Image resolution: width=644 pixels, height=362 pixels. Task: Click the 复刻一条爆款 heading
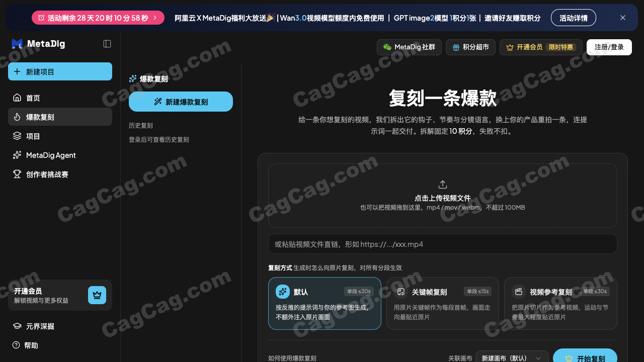click(443, 98)
